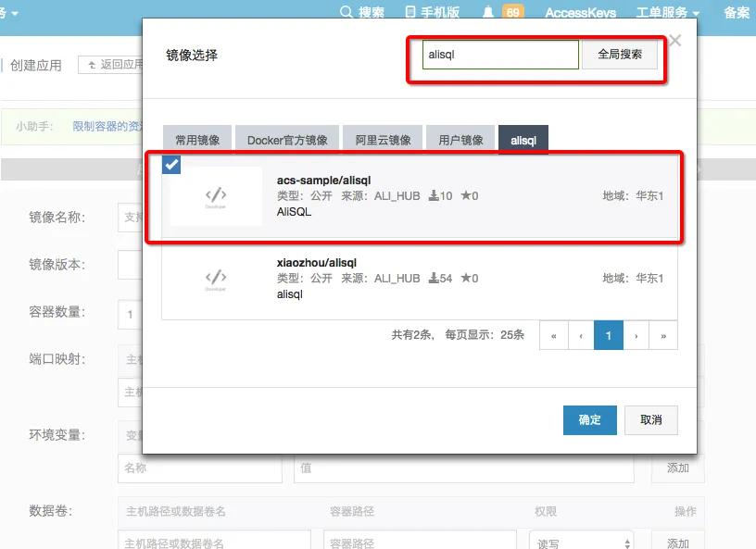
Task: Select the xiaozhou/alisql image name
Action: 316,263
